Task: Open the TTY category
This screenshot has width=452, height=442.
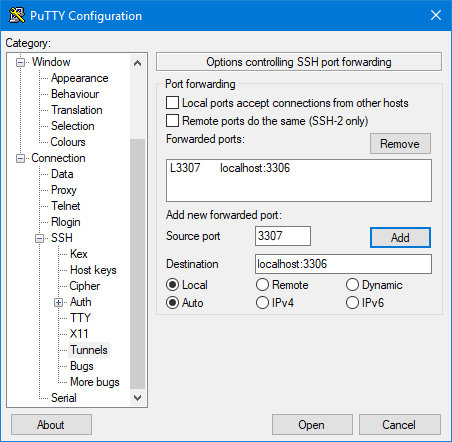Action: click(x=80, y=318)
